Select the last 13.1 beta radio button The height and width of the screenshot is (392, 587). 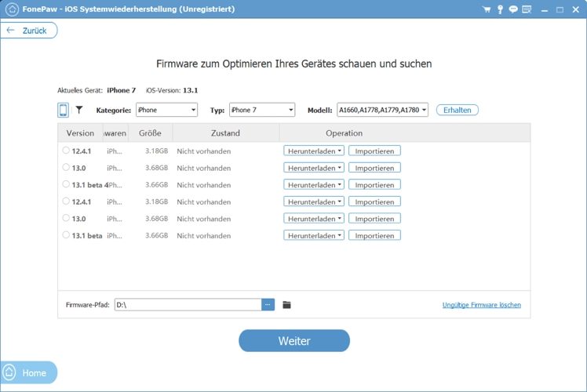click(65, 235)
